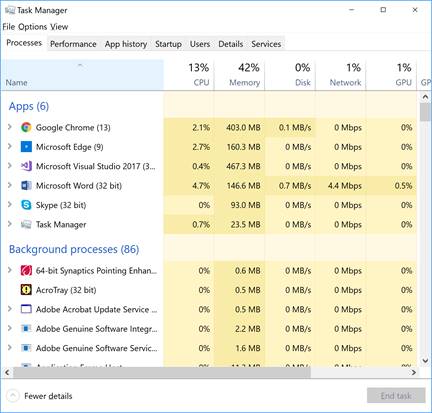Click the horizontal scrollbar right arrow
This screenshot has width=432, height=413.
414,372
